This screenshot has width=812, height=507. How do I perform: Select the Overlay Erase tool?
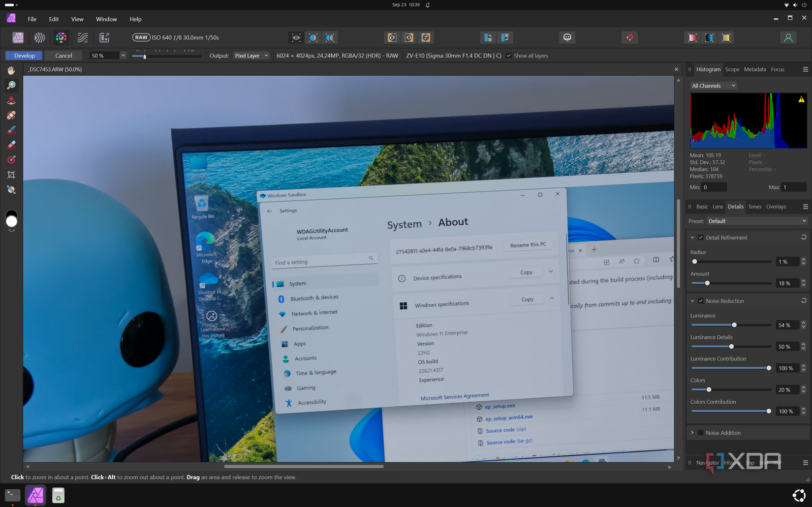pyautogui.click(x=11, y=145)
